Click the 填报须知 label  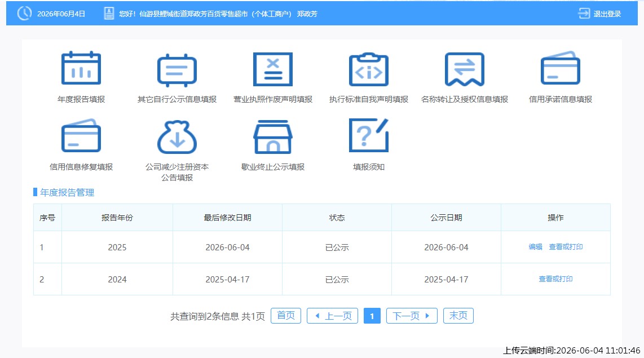click(x=368, y=167)
